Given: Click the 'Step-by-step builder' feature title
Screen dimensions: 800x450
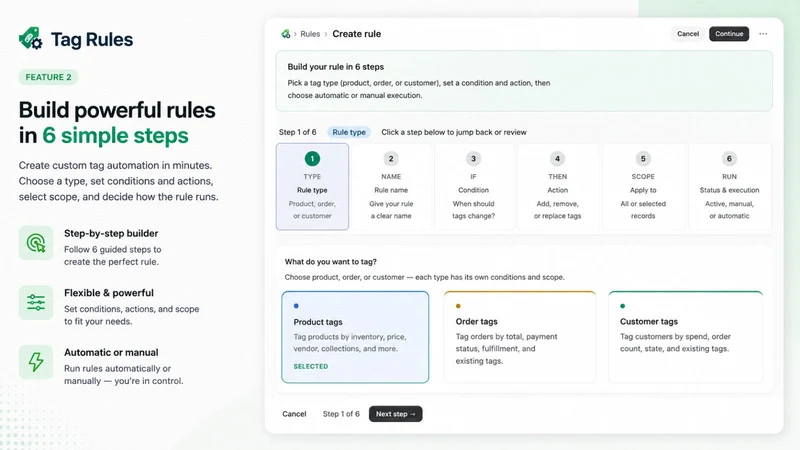Looking at the screenshot, I should click(111, 233).
